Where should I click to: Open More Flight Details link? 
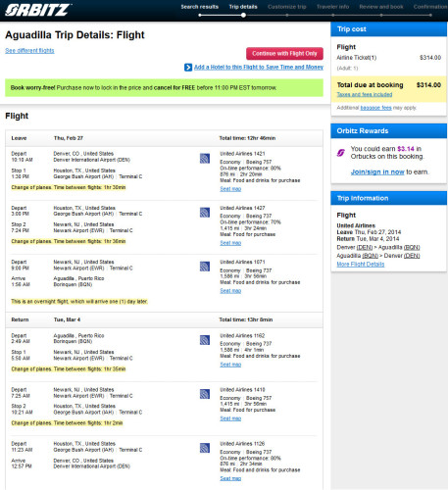click(x=361, y=264)
